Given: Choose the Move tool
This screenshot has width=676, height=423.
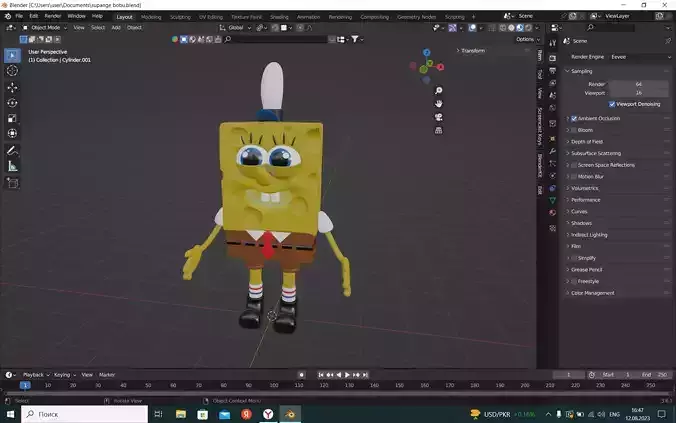Looking at the screenshot, I should (12, 88).
